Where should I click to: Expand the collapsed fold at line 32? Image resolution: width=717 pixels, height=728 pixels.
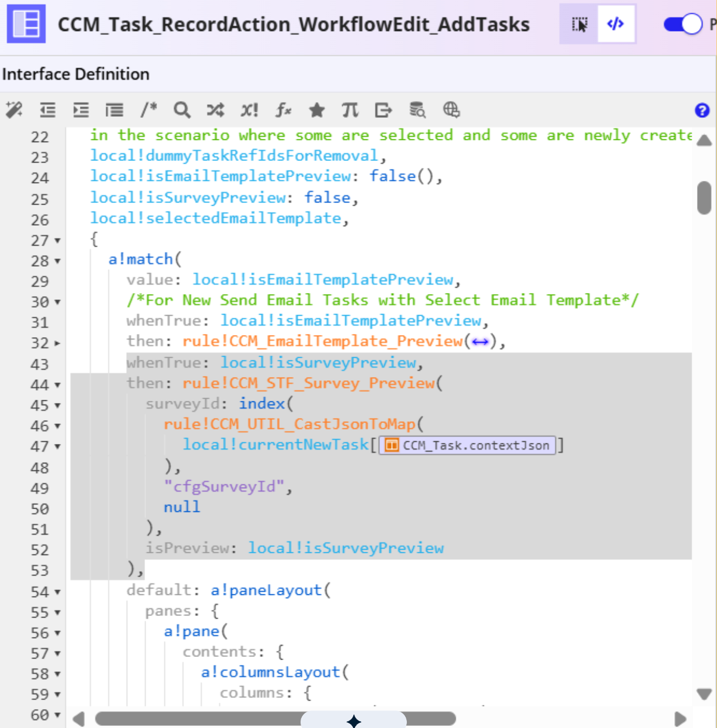coord(57,343)
